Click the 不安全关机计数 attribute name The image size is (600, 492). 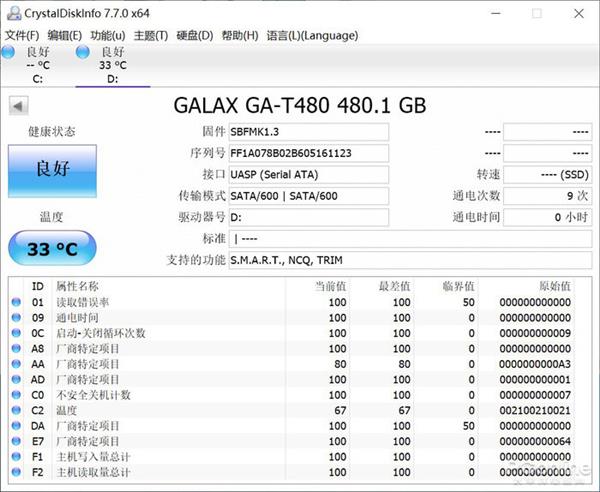tap(93, 395)
